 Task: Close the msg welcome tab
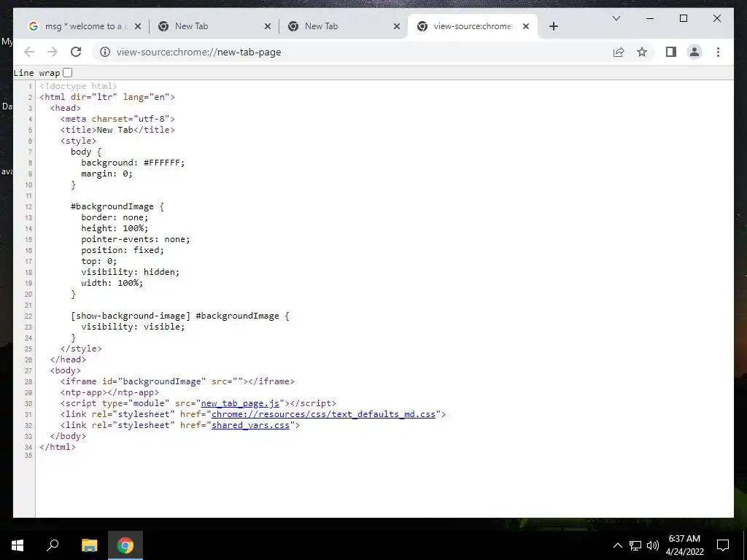click(x=138, y=26)
